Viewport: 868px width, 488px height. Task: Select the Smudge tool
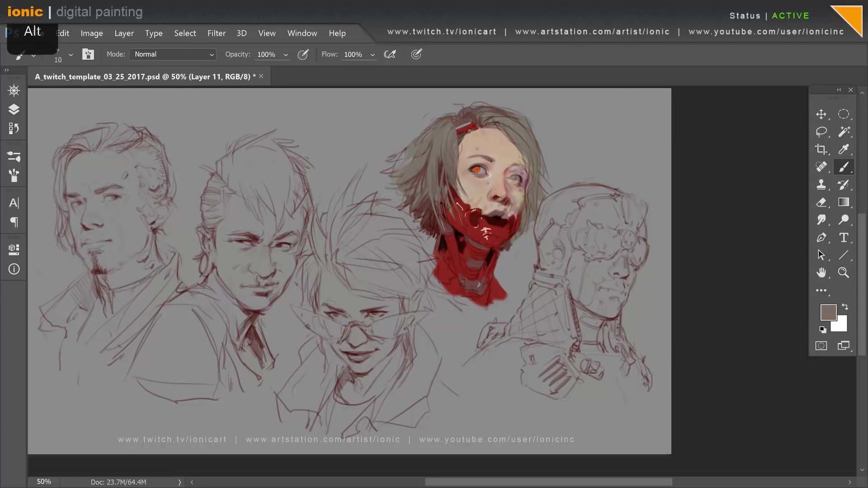821,220
